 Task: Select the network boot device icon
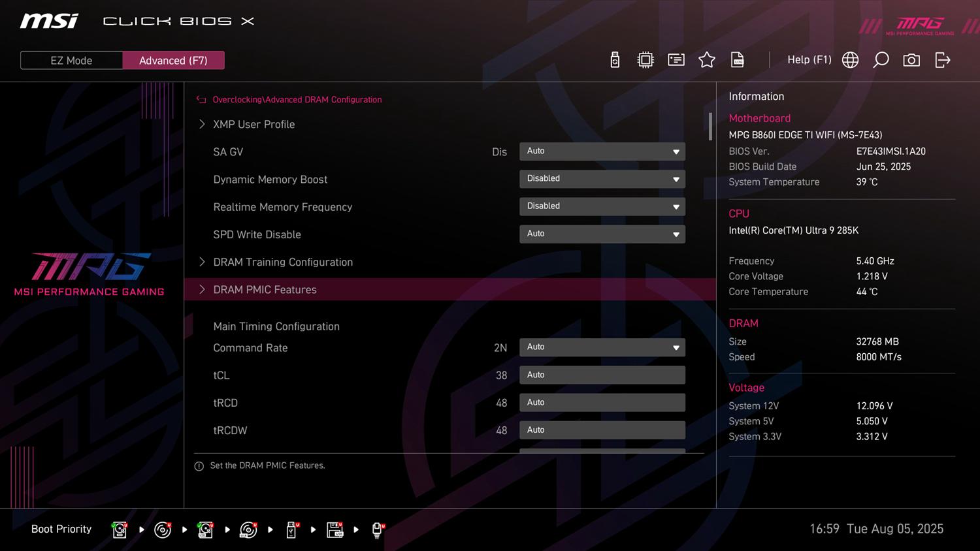(377, 529)
